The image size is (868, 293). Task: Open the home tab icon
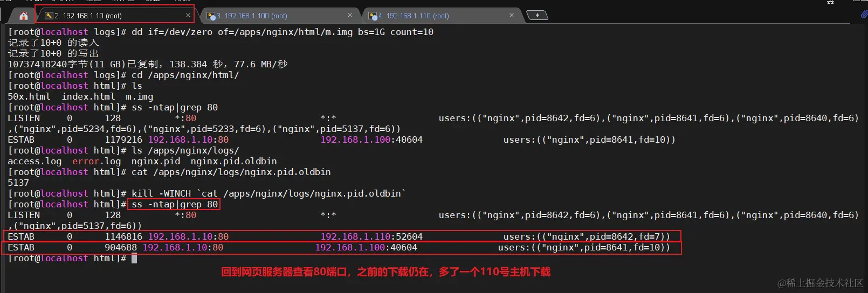[23, 16]
